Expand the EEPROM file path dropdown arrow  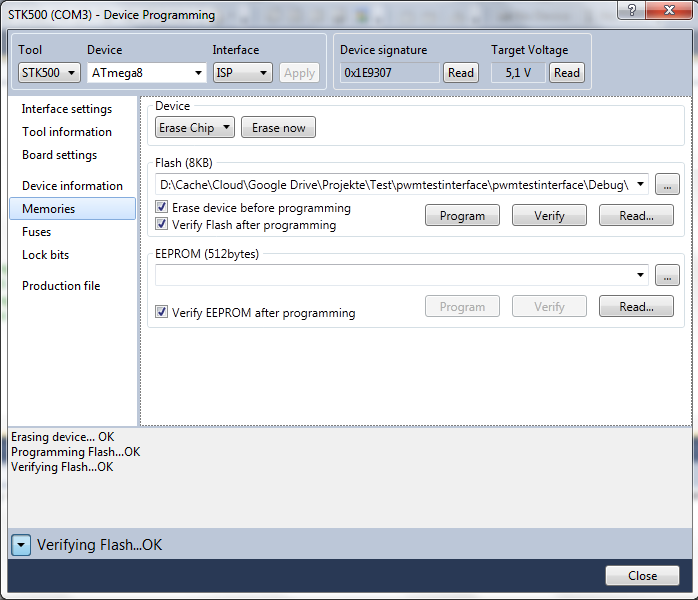click(x=640, y=275)
